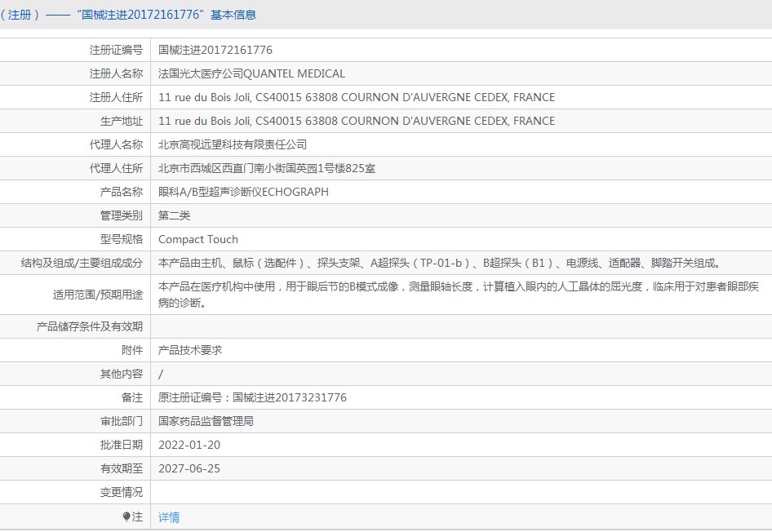
Task: Click the bullet icon beside 注 label
Action: click(x=126, y=516)
